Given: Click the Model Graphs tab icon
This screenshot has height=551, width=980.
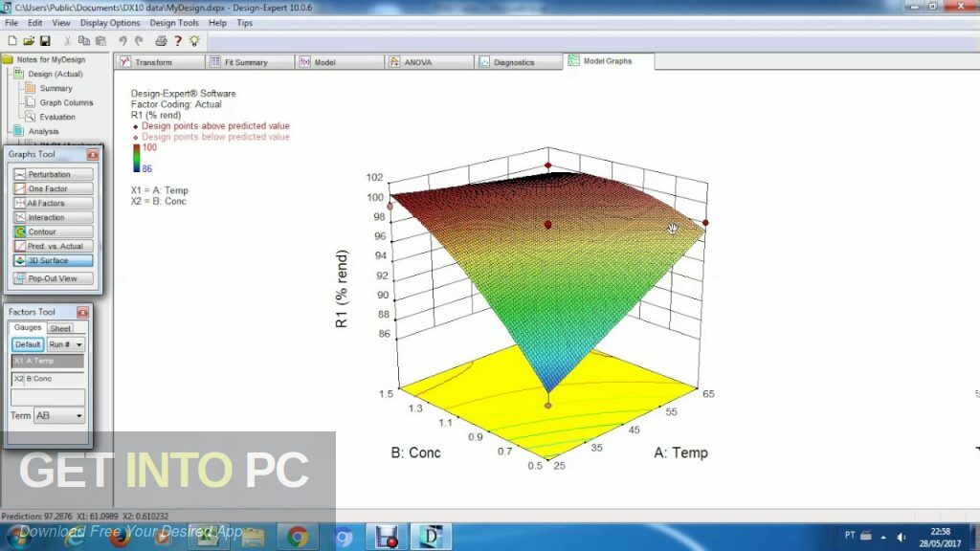Looking at the screenshot, I should point(574,60).
